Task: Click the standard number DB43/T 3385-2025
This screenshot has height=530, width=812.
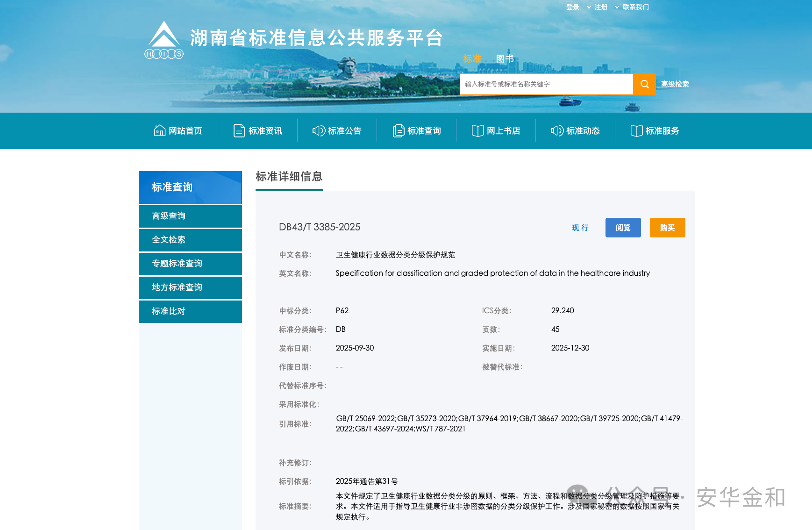Action: tap(320, 227)
